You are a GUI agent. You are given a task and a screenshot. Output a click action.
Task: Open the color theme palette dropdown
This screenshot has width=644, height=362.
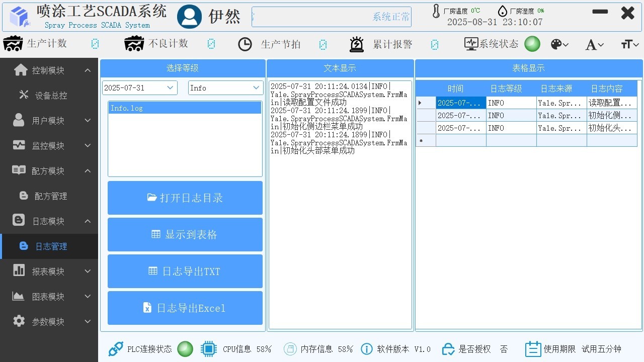[559, 44]
